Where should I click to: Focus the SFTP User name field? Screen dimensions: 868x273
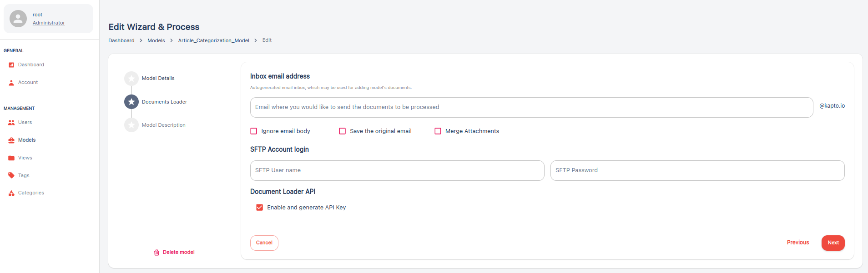(x=397, y=170)
